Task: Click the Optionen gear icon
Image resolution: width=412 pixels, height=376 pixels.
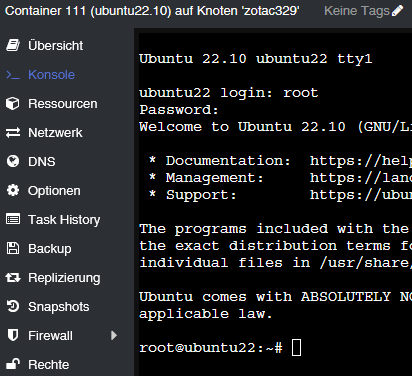Action: pyautogui.click(x=13, y=191)
